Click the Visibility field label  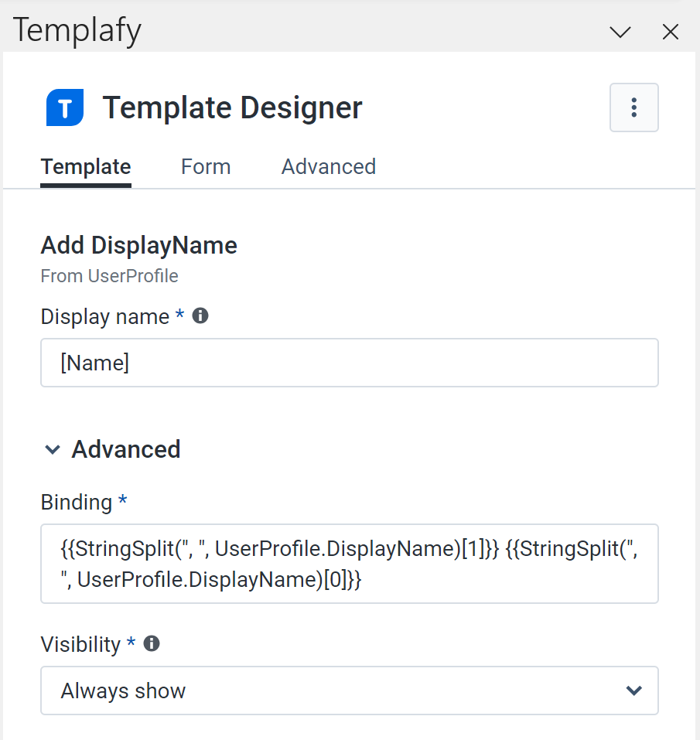click(80, 644)
